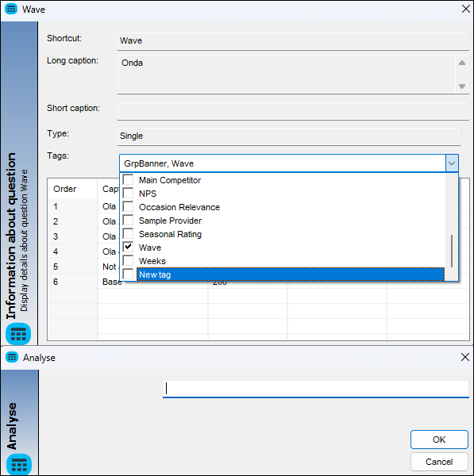Click the Wave window title icon
This screenshot has height=476, width=474.
pyautogui.click(x=11, y=9)
